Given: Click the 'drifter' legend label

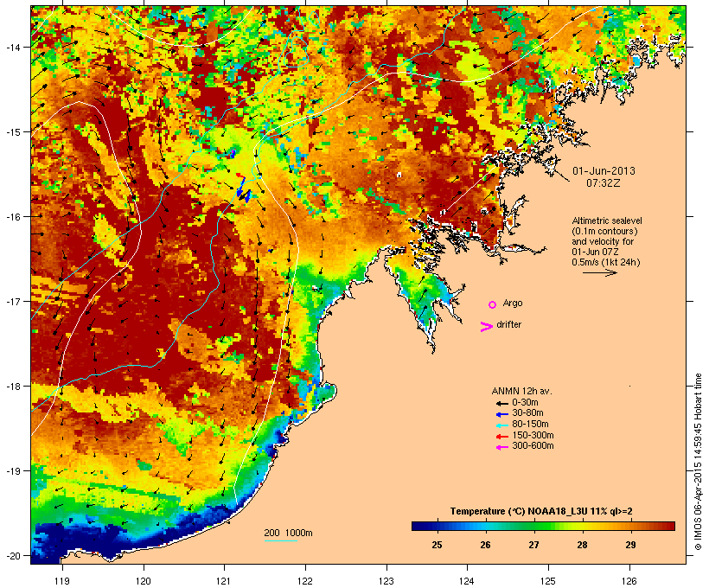Looking at the screenshot, I should click(x=508, y=324).
